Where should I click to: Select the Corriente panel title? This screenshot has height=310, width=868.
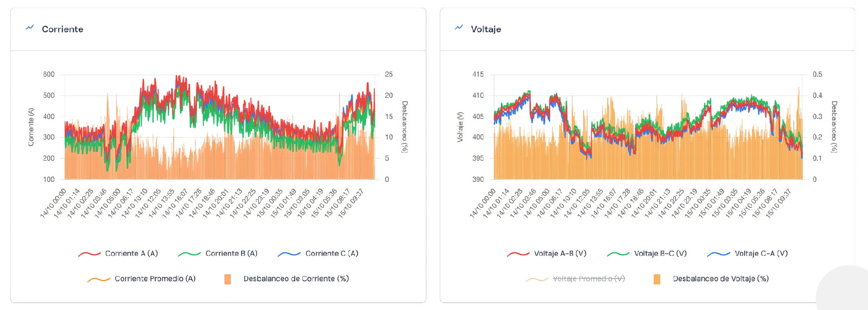tap(62, 29)
